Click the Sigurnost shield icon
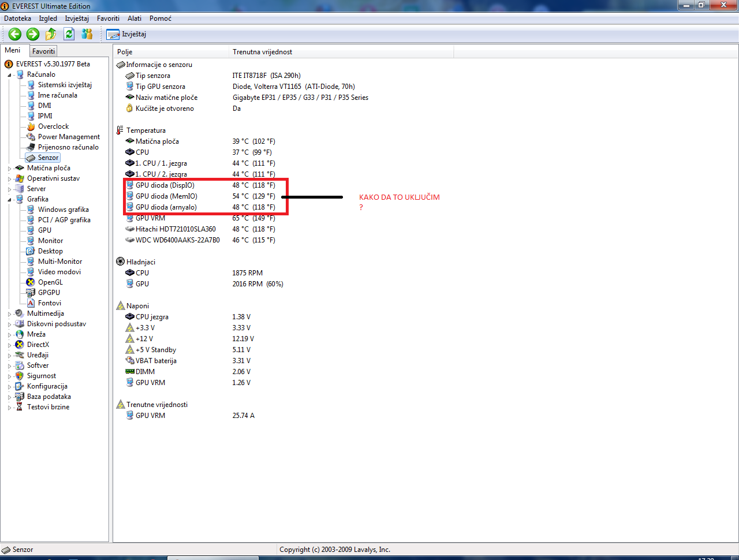The height and width of the screenshot is (560, 739). pos(20,376)
